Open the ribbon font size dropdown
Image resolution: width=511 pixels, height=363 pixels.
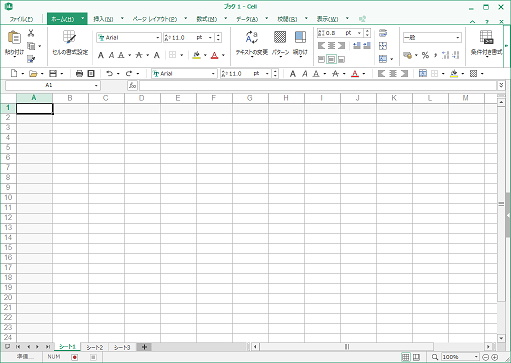(210, 38)
